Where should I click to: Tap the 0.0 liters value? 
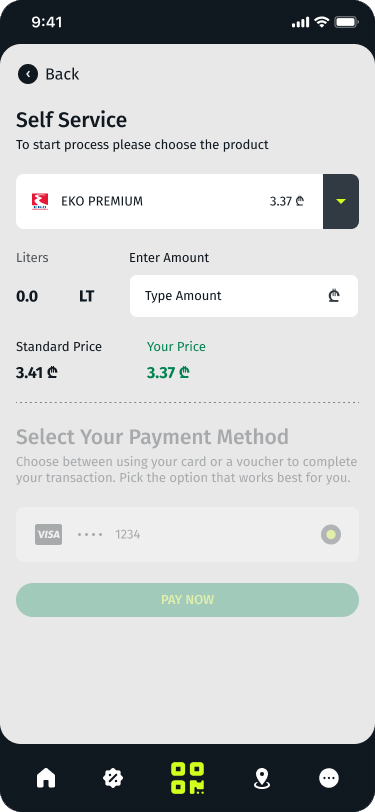pos(27,296)
